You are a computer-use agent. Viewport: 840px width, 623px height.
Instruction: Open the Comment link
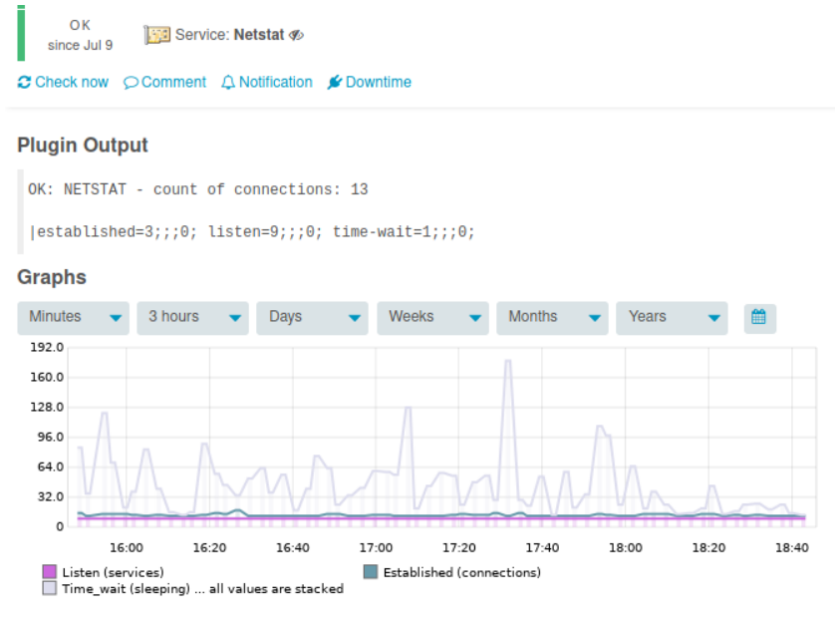pos(165,82)
